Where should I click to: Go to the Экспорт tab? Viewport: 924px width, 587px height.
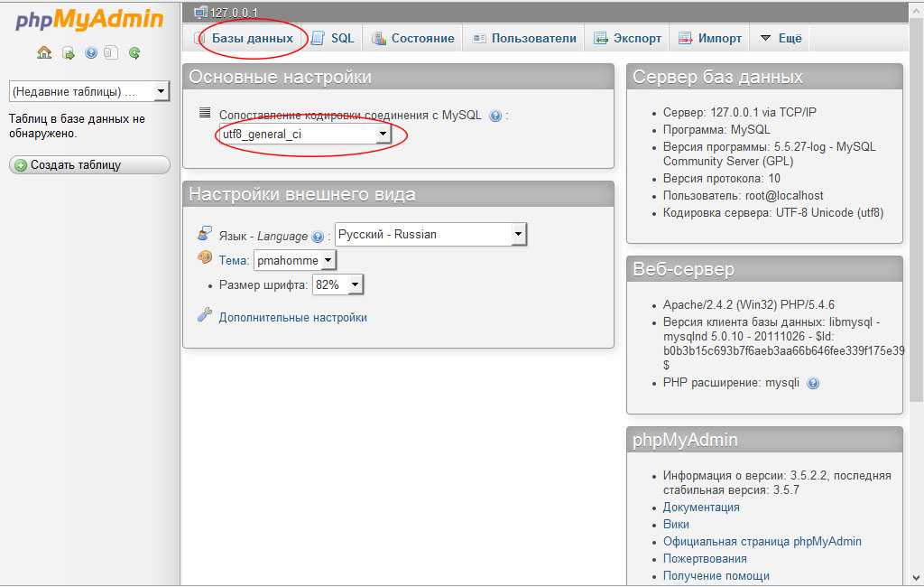pyautogui.click(x=628, y=38)
